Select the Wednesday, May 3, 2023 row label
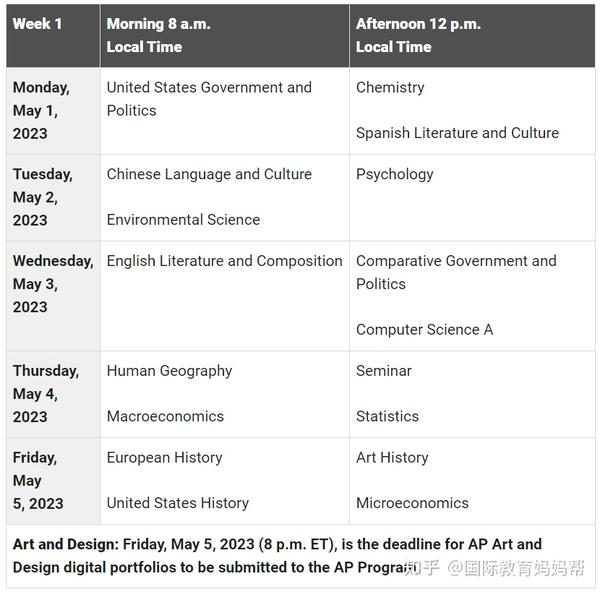Viewport: 600px width, 592px height. [53, 284]
